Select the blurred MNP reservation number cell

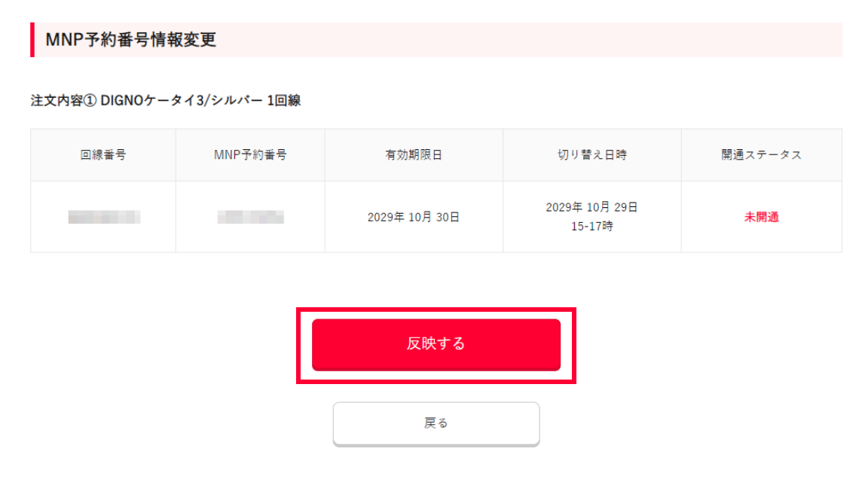[250, 218]
